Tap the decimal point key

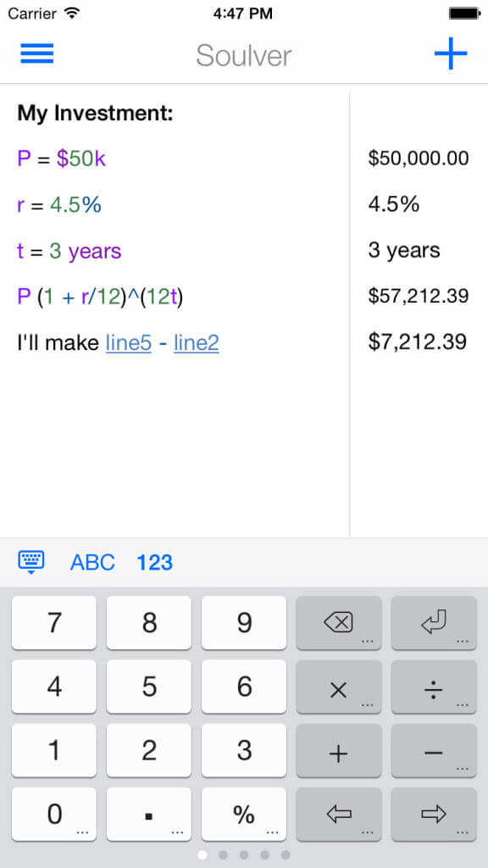(x=149, y=815)
